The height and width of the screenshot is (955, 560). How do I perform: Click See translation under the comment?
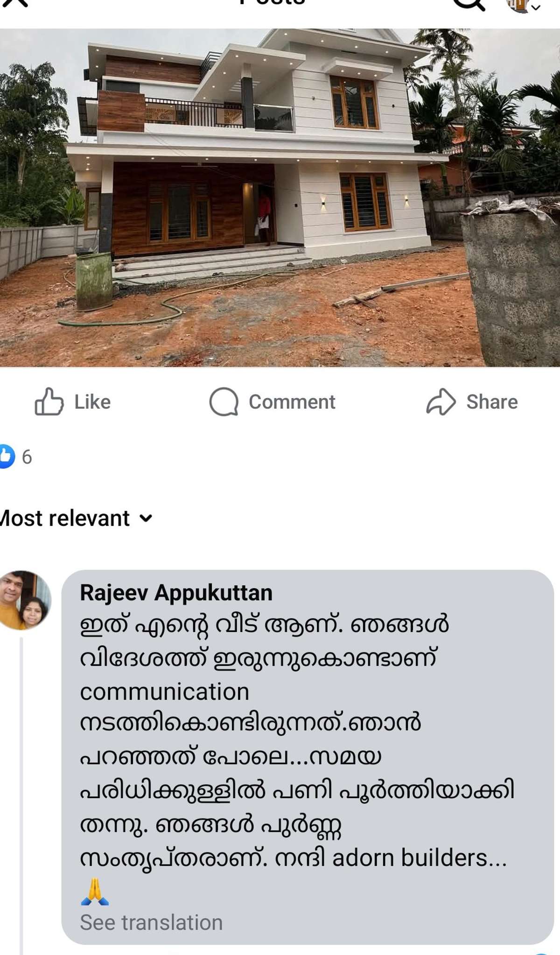(x=151, y=922)
